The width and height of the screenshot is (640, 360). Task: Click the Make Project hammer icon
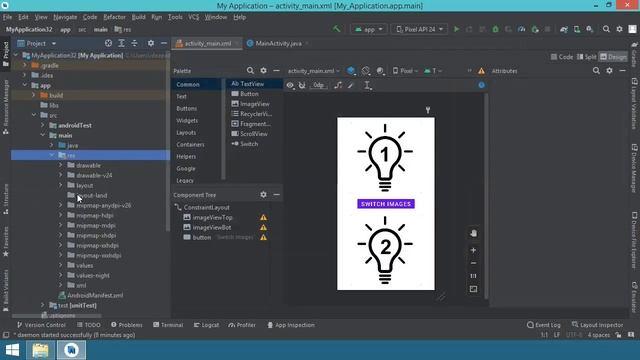coord(337,29)
